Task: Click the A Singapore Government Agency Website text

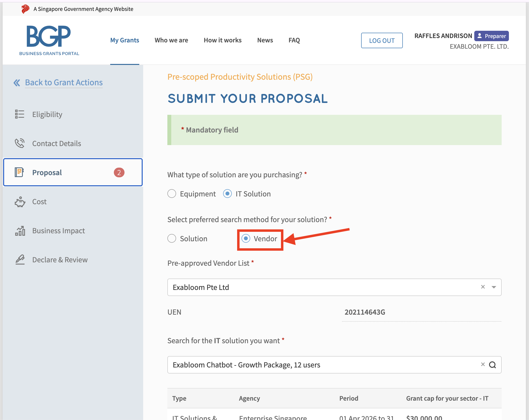Action: click(83, 9)
